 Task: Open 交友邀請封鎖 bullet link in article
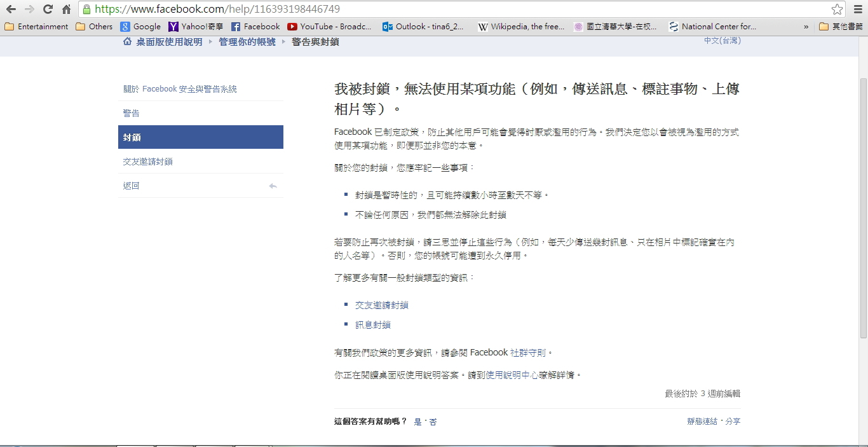(381, 305)
